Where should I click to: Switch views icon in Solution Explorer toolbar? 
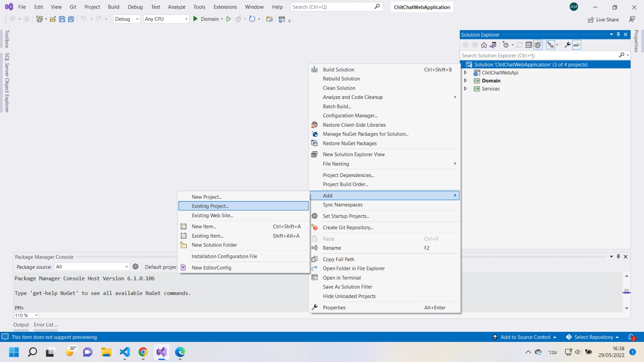[x=493, y=45]
